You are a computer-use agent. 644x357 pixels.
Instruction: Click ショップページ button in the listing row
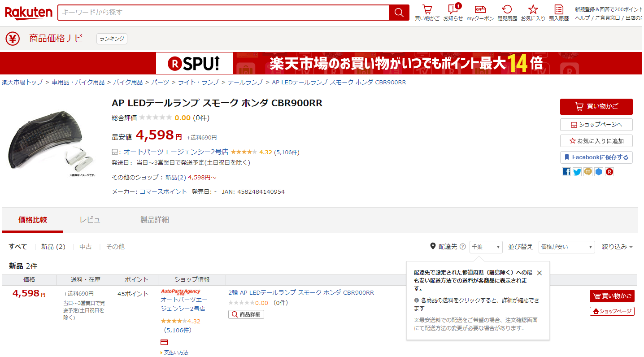[612, 311]
